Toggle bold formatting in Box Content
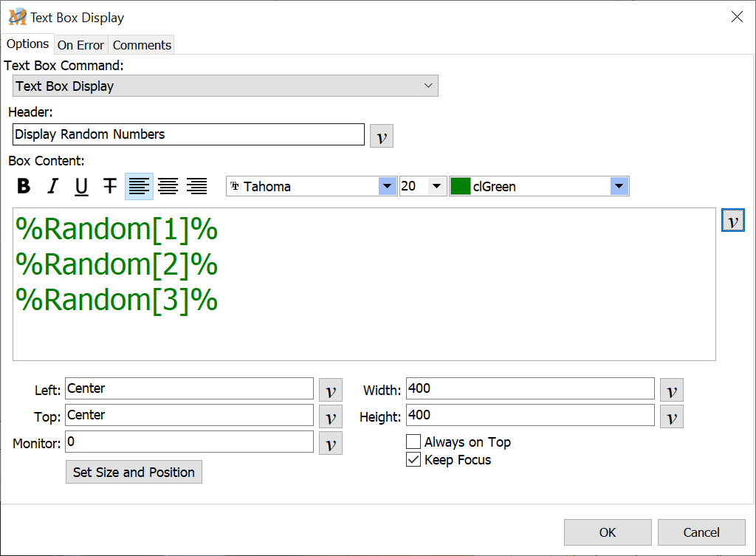The width and height of the screenshot is (756, 556). click(24, 186)
